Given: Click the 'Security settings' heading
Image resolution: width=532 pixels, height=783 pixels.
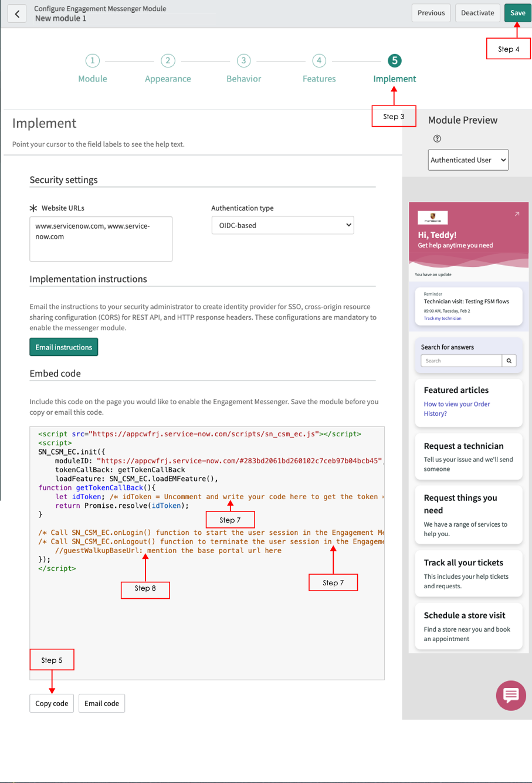Looking at the screenshot, I should (x=64, y=180).
